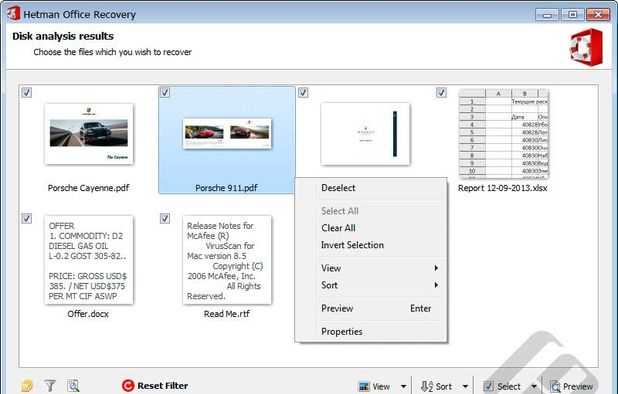Open the filter funnel icon
The width and height of the screenshot is (618, 394).
[50, 386]
